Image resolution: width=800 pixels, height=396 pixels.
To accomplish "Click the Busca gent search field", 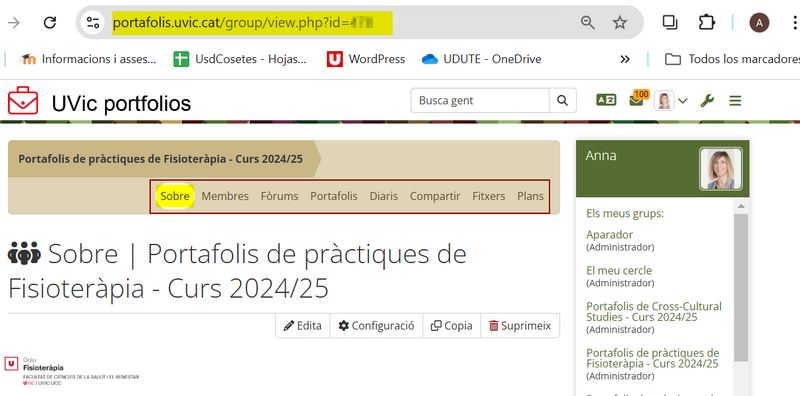I will coord(480,101).
